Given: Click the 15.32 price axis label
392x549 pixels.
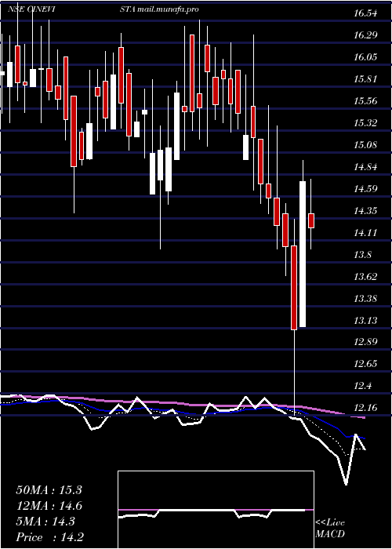Looking at the screenshot, I should click(365, 123).
